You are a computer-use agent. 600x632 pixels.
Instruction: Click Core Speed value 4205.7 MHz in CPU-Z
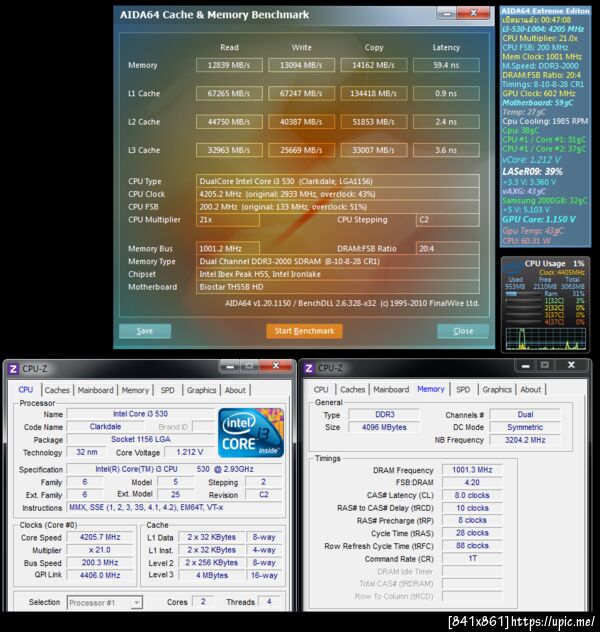[x=100, y=537]
